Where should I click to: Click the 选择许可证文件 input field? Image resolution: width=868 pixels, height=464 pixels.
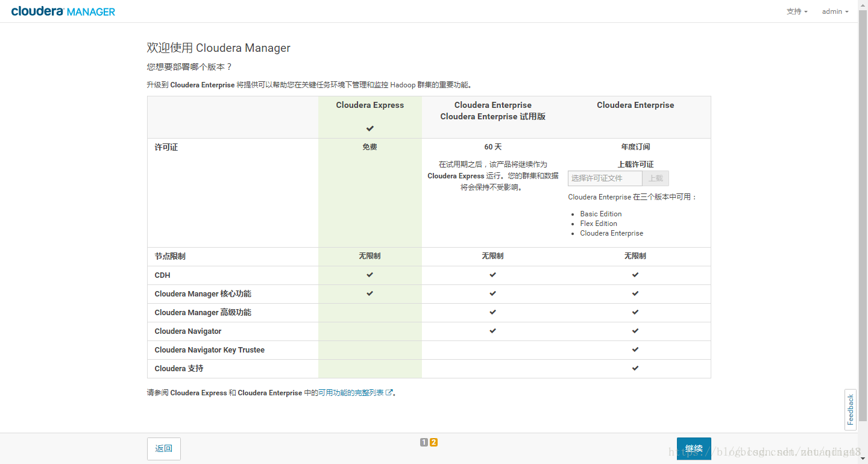click(x=605, y=178)
